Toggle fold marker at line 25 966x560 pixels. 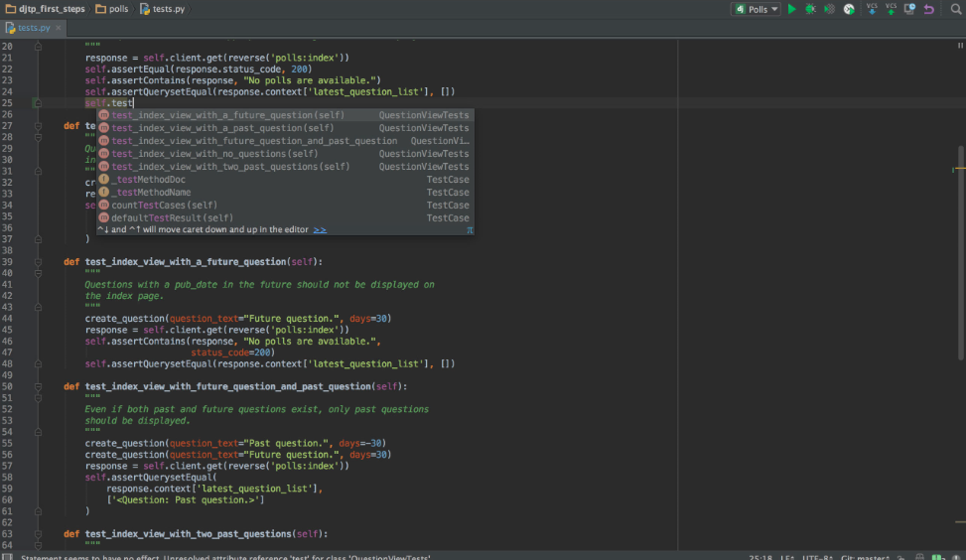coord(38,103)
